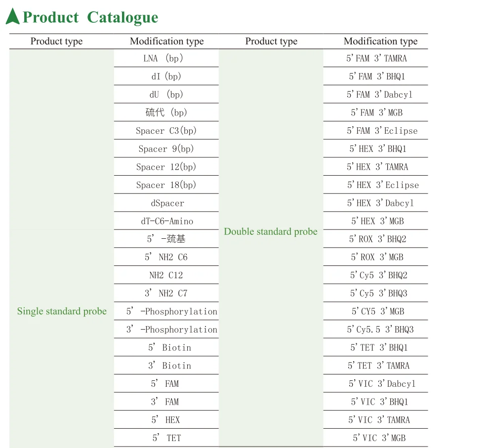
Task: Click the dSpacer modification entry
Action: 167,203
